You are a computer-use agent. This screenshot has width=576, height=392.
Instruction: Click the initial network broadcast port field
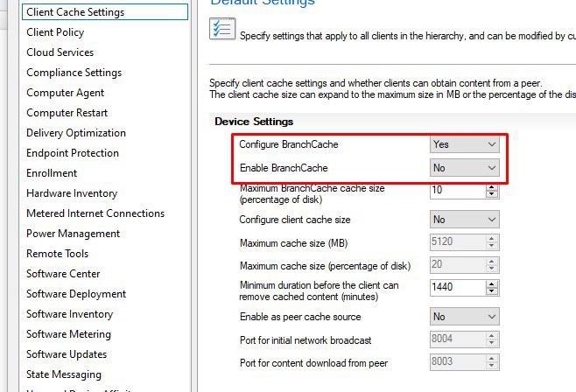(457, 339)
